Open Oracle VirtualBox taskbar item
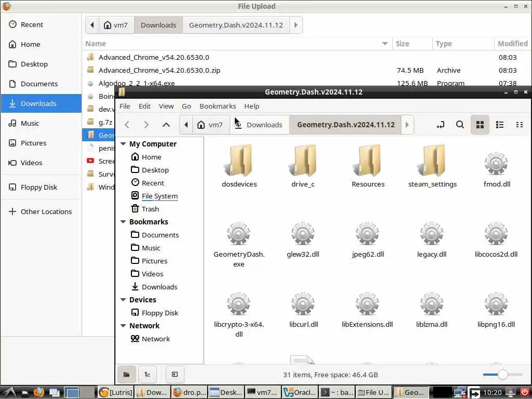 coord(300,392)
